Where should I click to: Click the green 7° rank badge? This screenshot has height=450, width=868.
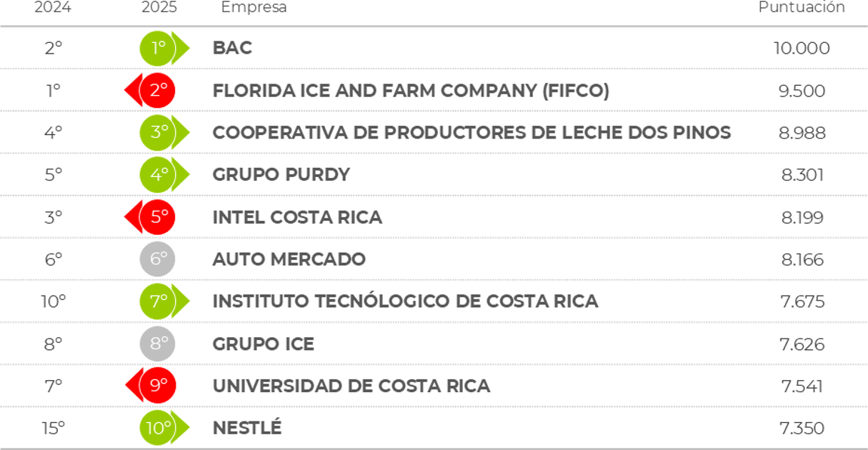[158, 301]
